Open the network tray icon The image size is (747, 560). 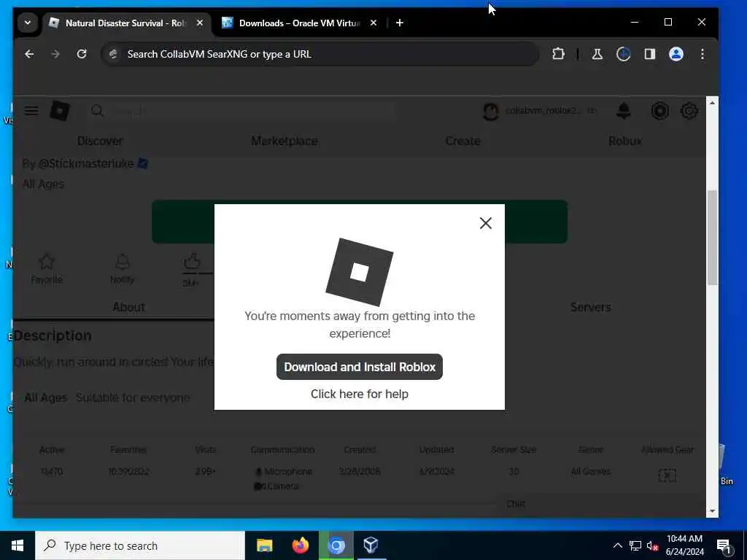coord(635,545)
